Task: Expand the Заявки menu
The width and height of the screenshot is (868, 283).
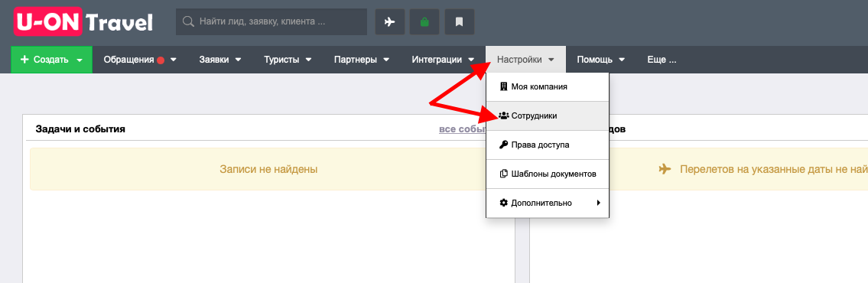Action: [x=220, y=60]
